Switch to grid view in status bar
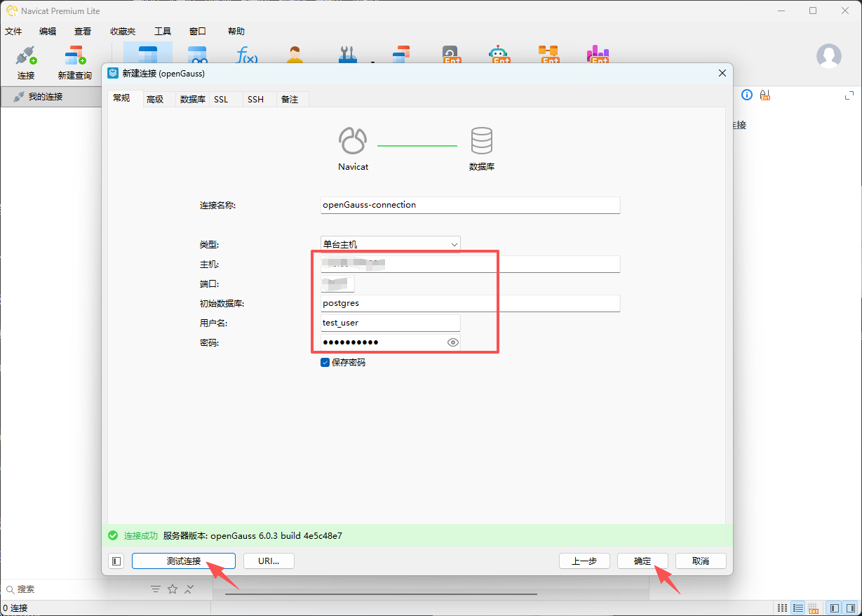862x616 pixels. [782, 608]
